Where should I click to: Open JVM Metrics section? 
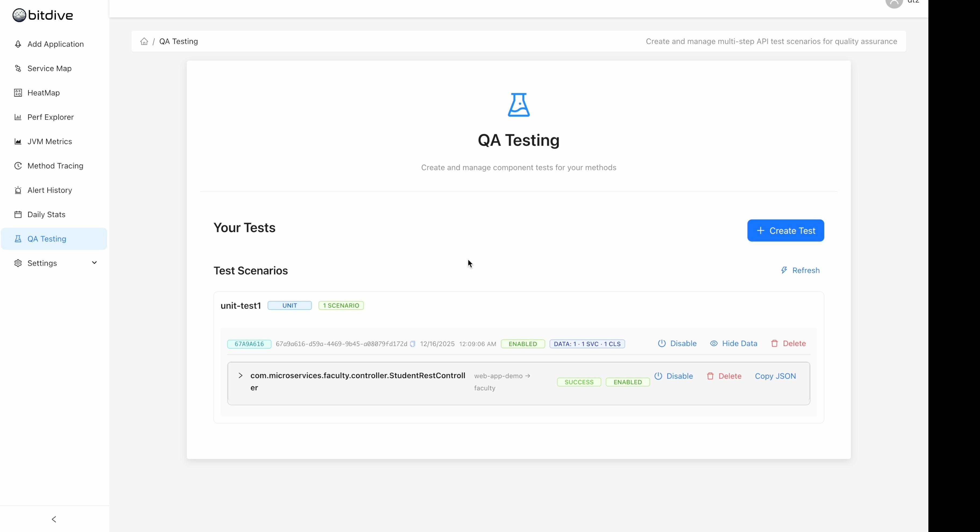(x=49, y=141)
